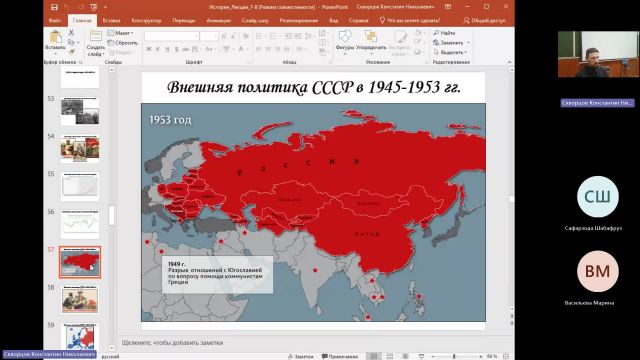Switch to Normal view icon
This screenshot has width=640, height=360.
[373, 356]
